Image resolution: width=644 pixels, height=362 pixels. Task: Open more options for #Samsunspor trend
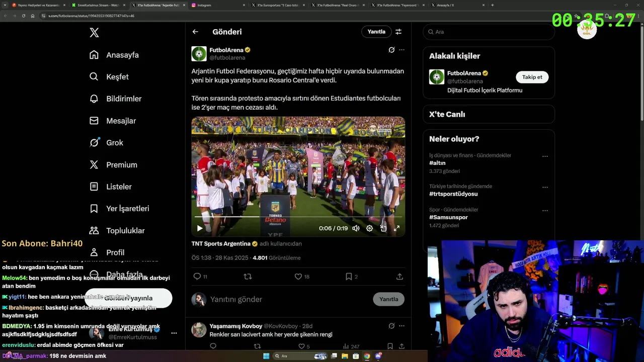pyautogui.click(x=545, y=211)
